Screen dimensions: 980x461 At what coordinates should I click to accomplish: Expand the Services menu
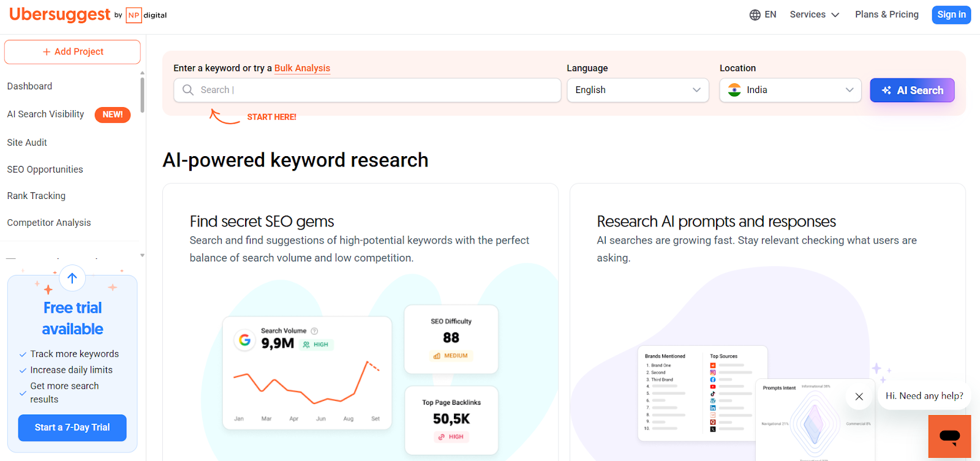click(814, 15)
